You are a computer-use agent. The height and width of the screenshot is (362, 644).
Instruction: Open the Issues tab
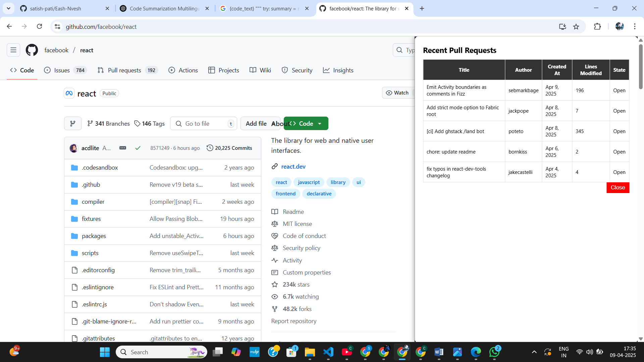[x=66, y=70]
